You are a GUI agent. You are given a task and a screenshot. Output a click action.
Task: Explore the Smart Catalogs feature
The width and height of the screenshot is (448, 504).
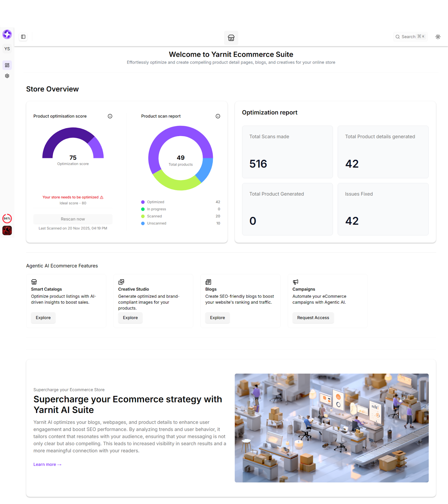coord(43,318)
